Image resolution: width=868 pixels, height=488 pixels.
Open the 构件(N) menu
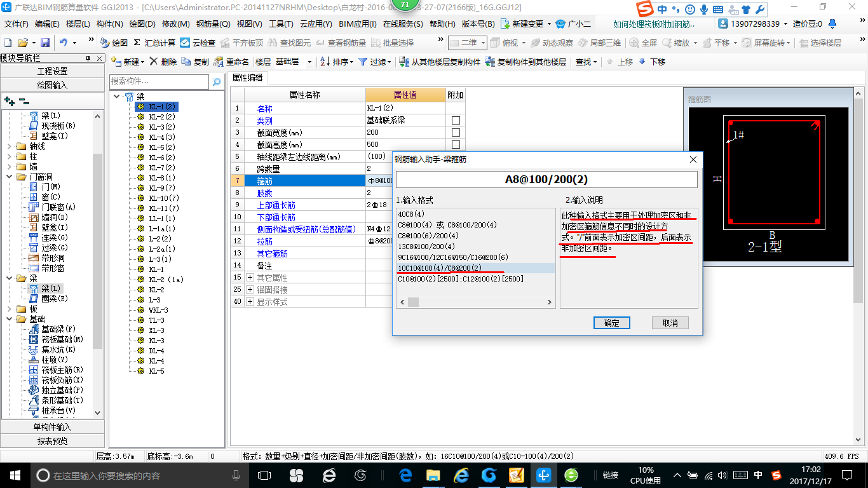coord(110,24)
